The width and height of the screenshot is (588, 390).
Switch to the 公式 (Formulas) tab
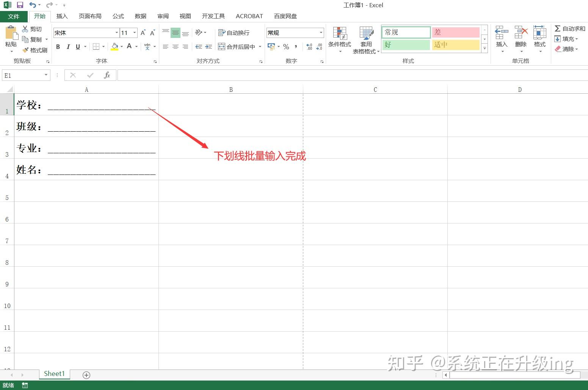[x=118, y=16]
